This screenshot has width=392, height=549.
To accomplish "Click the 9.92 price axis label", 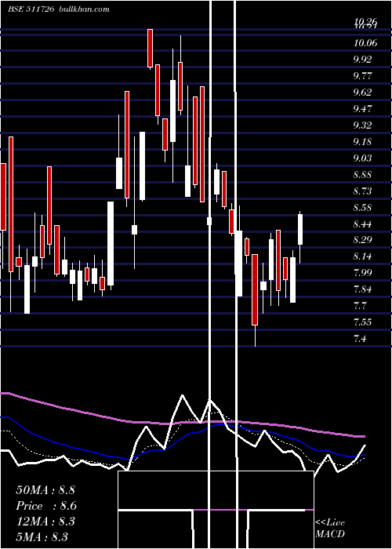I will [362, 59].
